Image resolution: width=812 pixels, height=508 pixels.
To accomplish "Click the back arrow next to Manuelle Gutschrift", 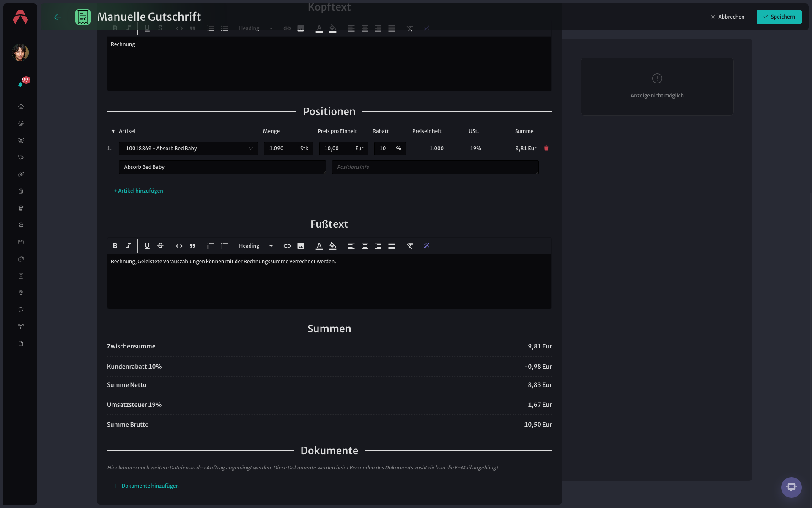I will 58,17.
